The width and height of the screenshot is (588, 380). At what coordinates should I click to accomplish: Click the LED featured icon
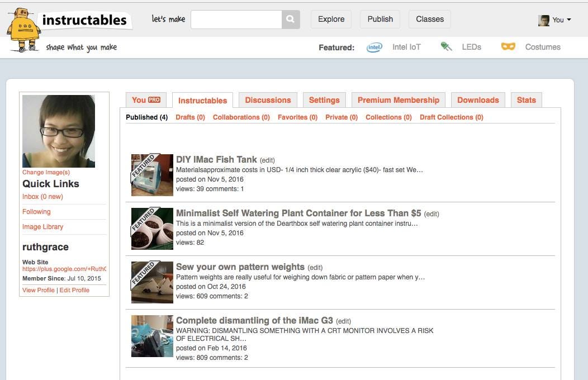446,46
